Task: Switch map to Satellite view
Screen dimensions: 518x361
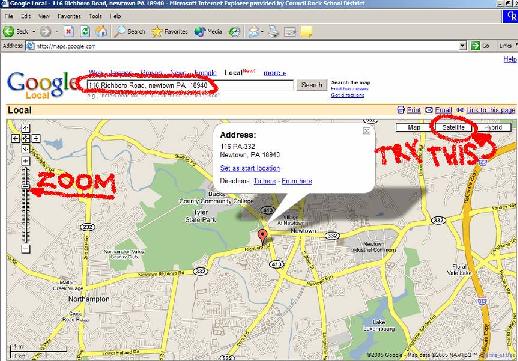Action: pos(454,127)
